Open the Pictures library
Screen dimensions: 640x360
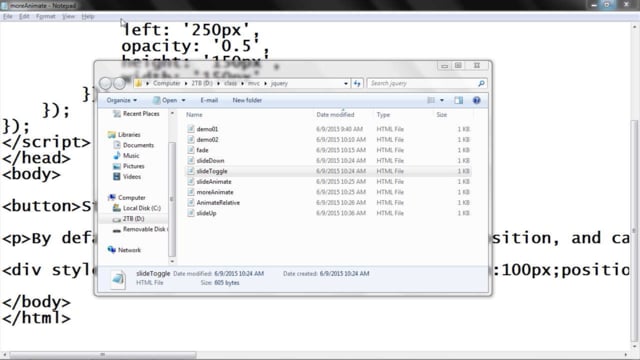(129, 167)
